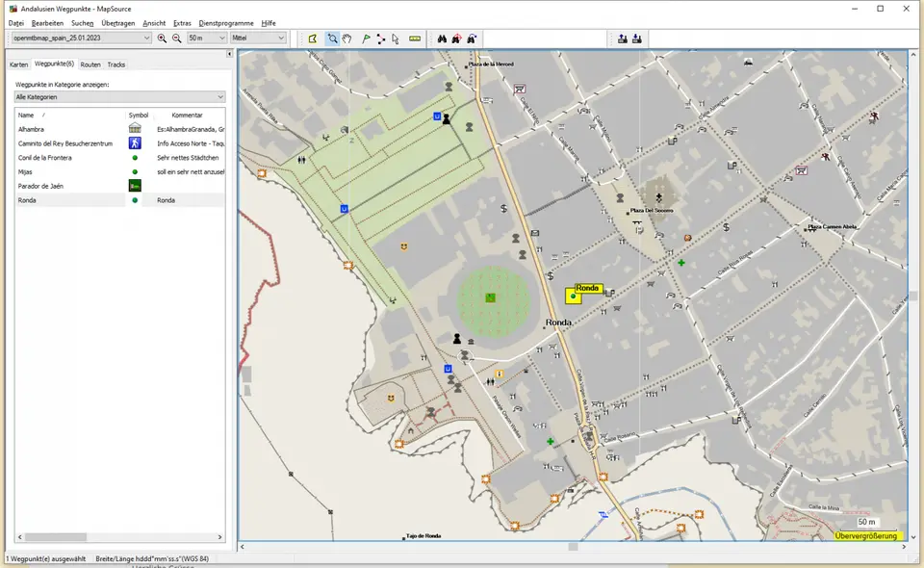924x568 pixels.
Task: Open the Alle Kategorien category dropdown
Action: pos(119,96)
